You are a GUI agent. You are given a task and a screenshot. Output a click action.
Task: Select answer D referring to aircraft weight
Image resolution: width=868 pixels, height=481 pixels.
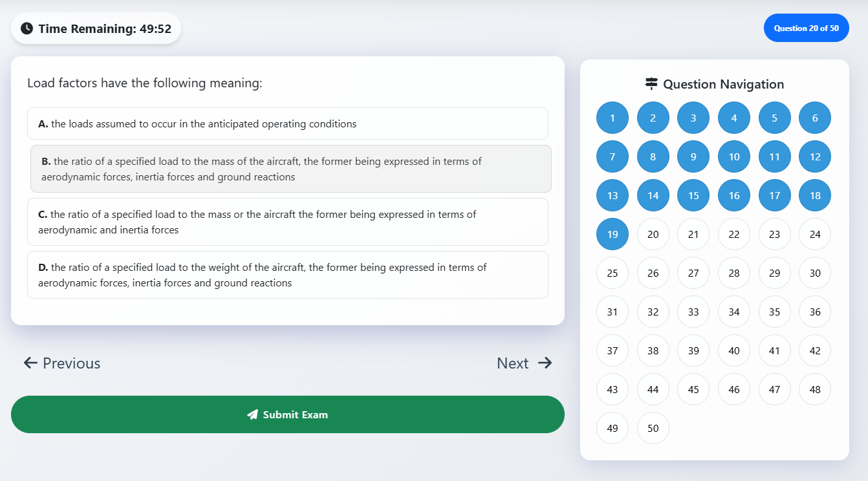point(287,275)
